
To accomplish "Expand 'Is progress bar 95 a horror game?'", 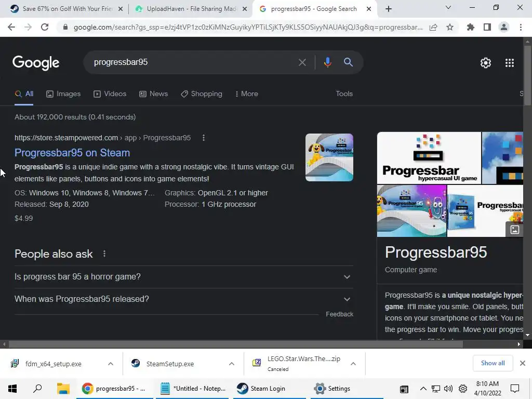I will (x=183, y=277).
